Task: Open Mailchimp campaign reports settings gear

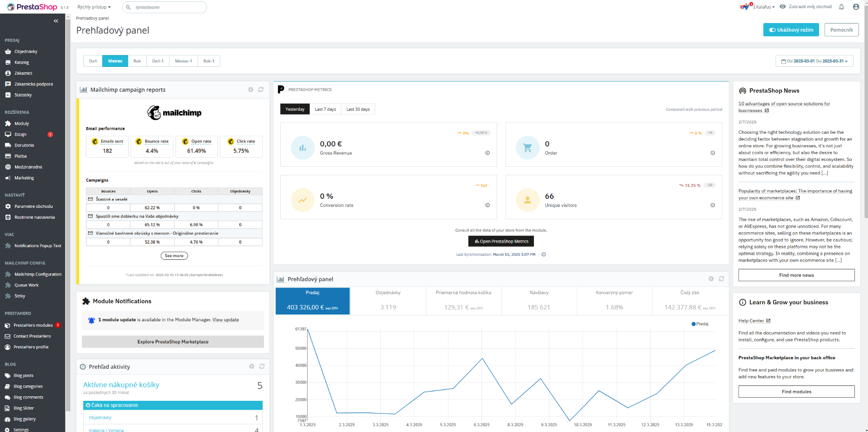Action: [x=250, y=89]
